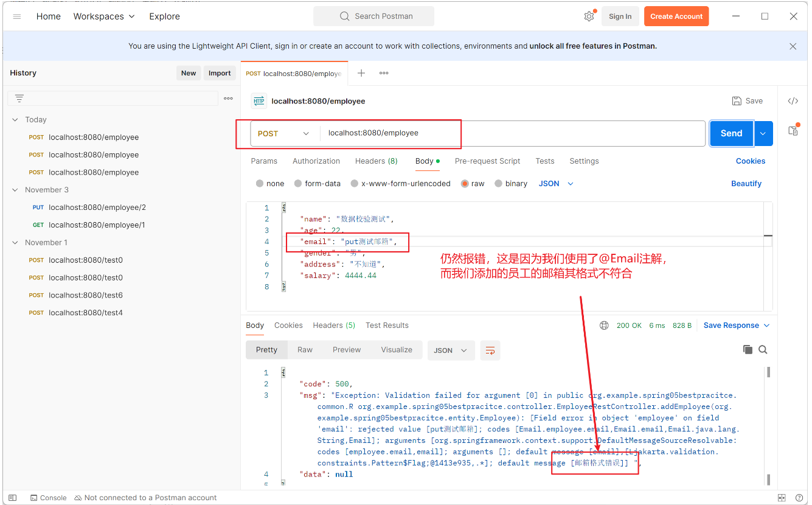
Task: Open the code snippet panel icon
Action: (793, 101)
